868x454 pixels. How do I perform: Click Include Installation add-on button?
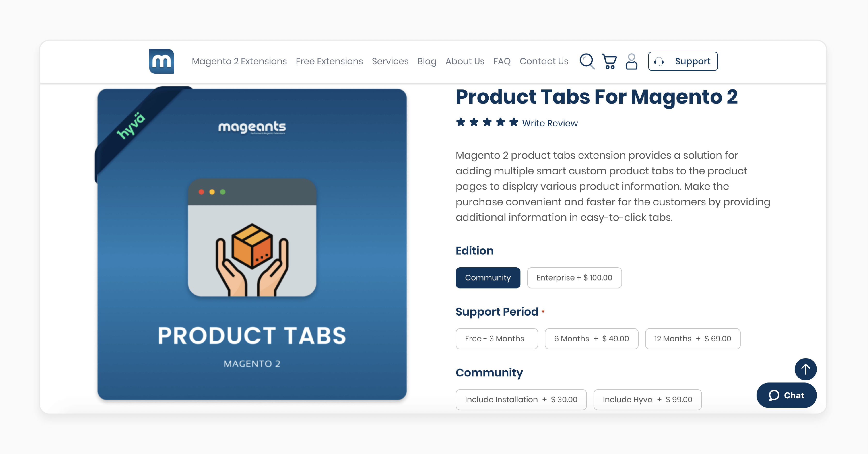[521, 399]
